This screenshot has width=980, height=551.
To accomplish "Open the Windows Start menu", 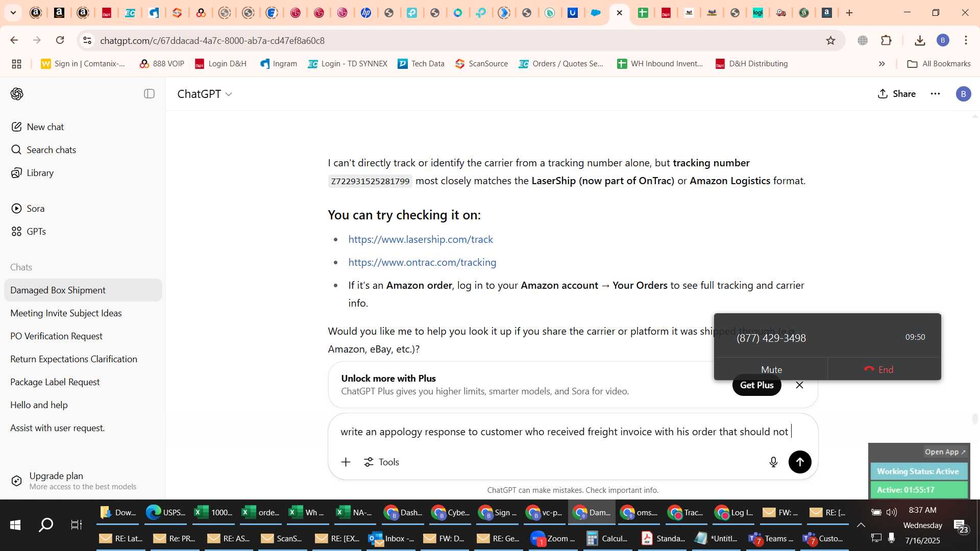I will 15,524.
